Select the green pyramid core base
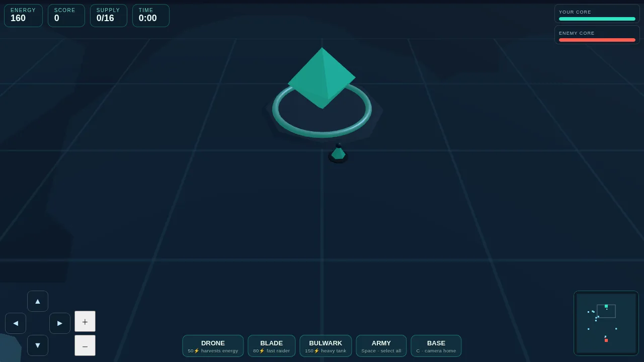This screenshot has width=644, height=362. point(322,78)
